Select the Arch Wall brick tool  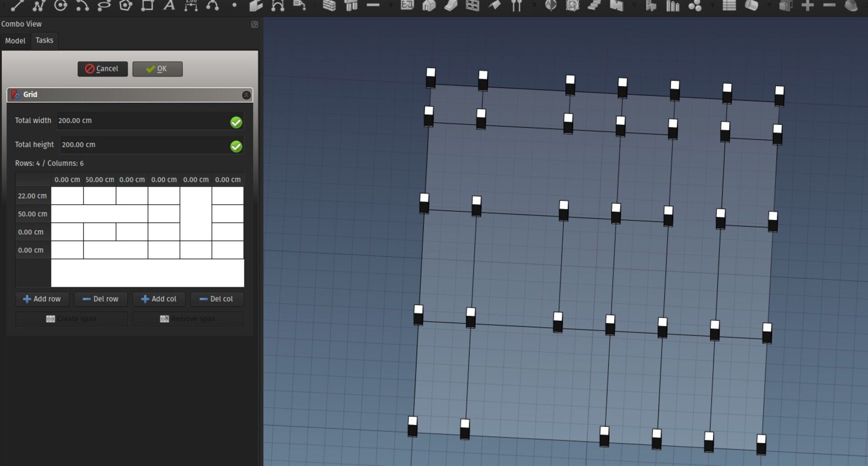(330, 5)
